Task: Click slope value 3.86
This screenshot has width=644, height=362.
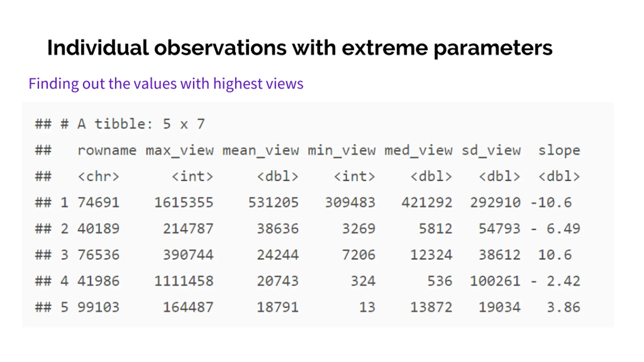Action: (x=563, y=307)
